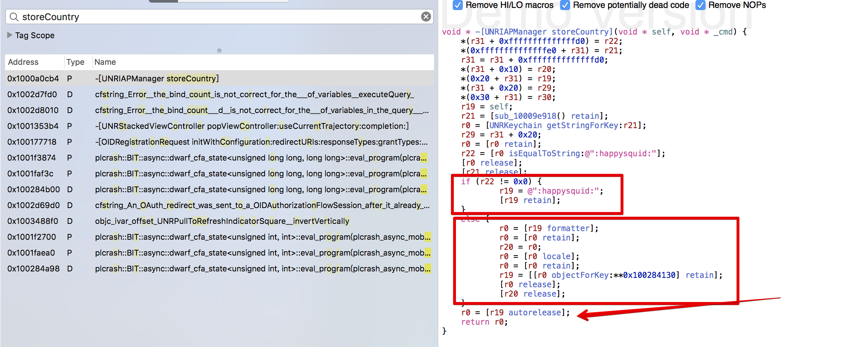Screen dimensions: 868x347
Task: Choose the cfstring_An_OAuth_redirect row
Action: click(x=262, y=205)
